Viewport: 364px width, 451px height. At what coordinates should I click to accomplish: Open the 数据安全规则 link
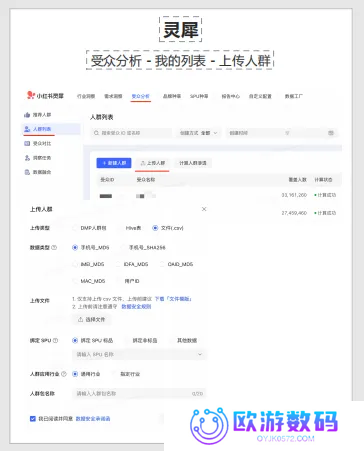136,307
